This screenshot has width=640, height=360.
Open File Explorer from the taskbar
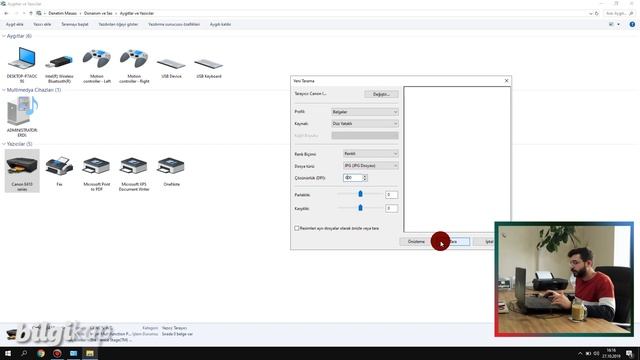click(x=90, y=353)
